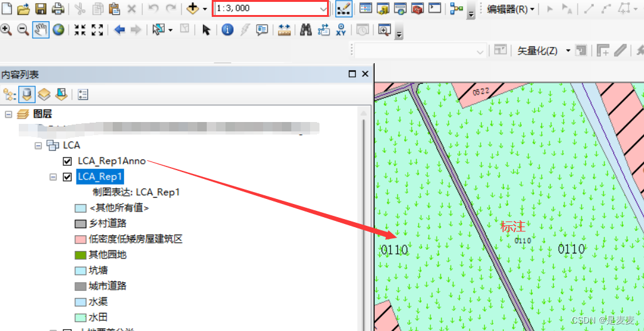
Task: Open the Find Route tool
Action: pyautogui.click(x=324, y=29)
